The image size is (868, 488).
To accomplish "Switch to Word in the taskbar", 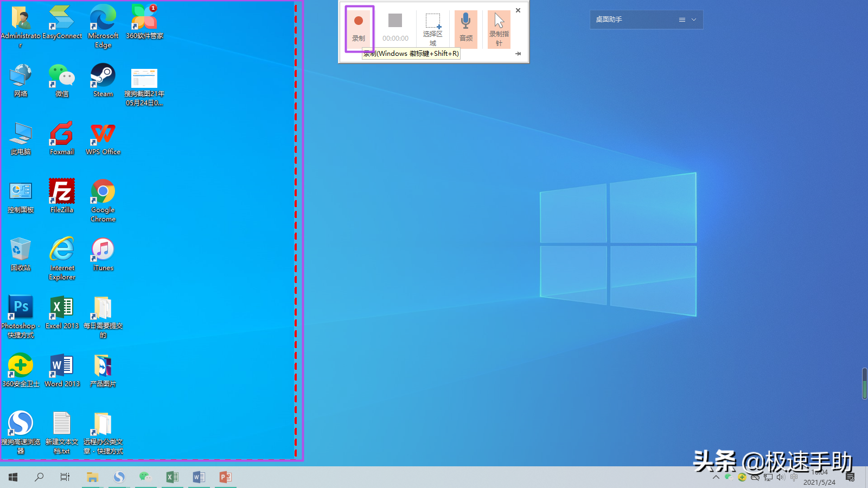I will (x=199, y=477).
